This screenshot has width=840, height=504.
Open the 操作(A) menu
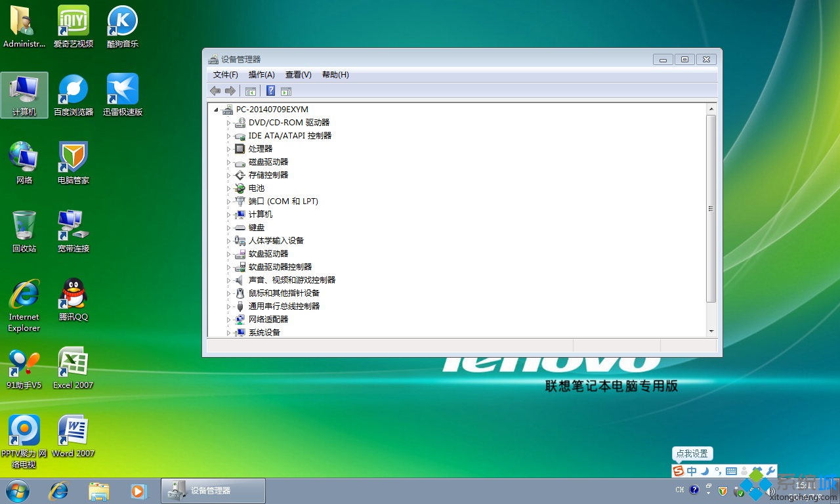(261, 75)
